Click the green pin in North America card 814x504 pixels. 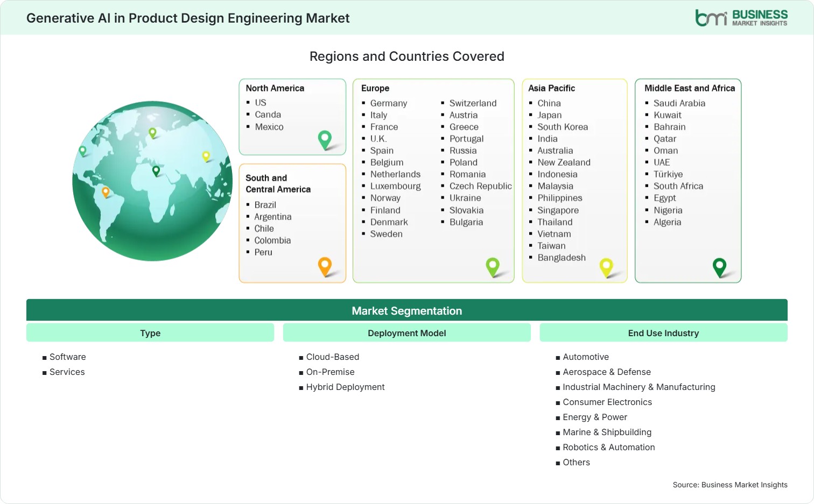click(x=325, y=140)
